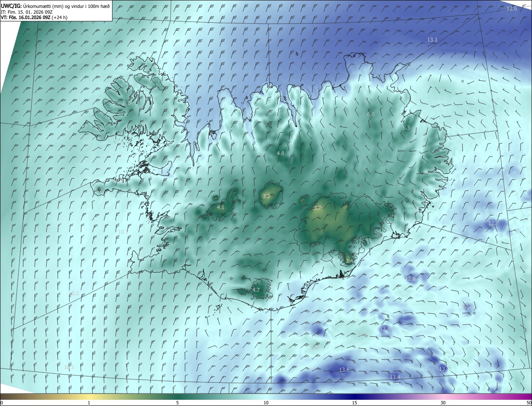The height and width of the screenshot is (406, 532).
Task: Click the colorbar tick label 15
Action: click(x=355, y=403)
